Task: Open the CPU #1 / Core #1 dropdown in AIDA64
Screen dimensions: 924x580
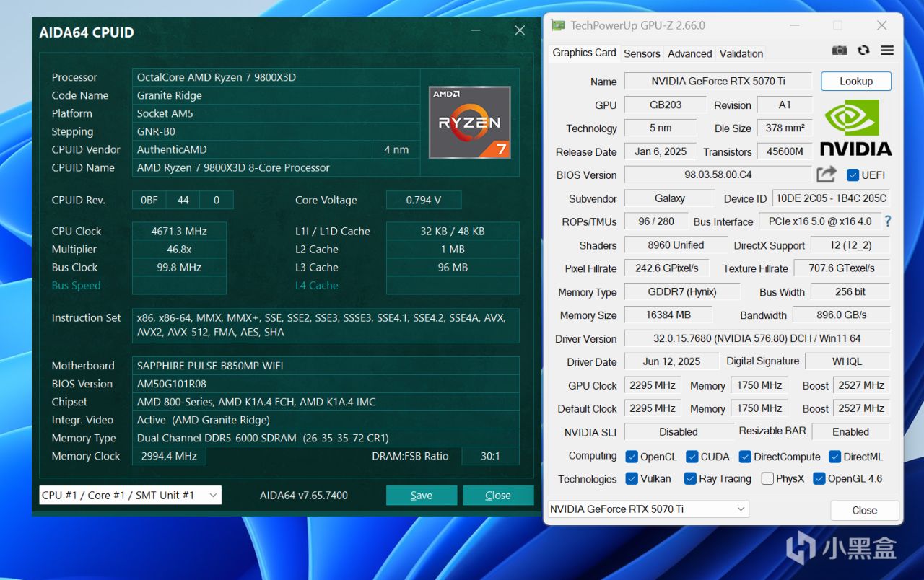Action: click(130, 495)
